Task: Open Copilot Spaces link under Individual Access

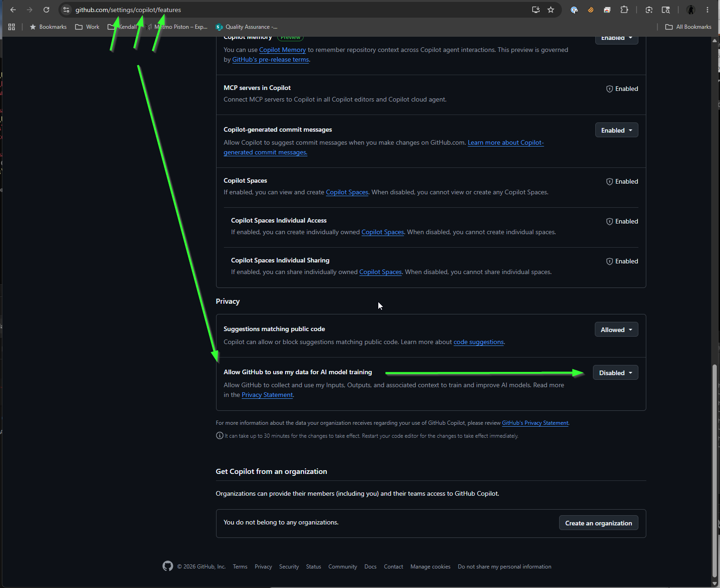Action: [x=383, y=232]
